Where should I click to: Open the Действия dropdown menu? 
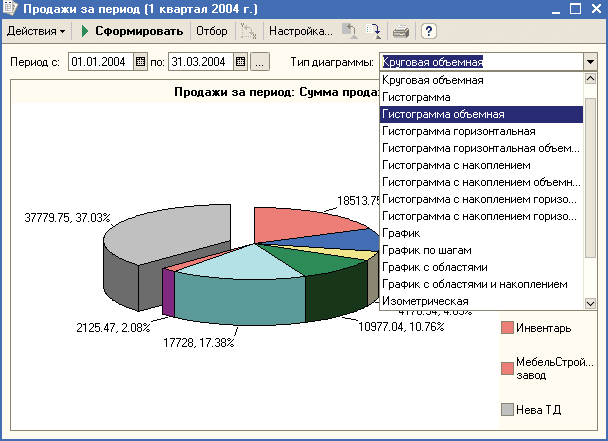coord(36,31)
